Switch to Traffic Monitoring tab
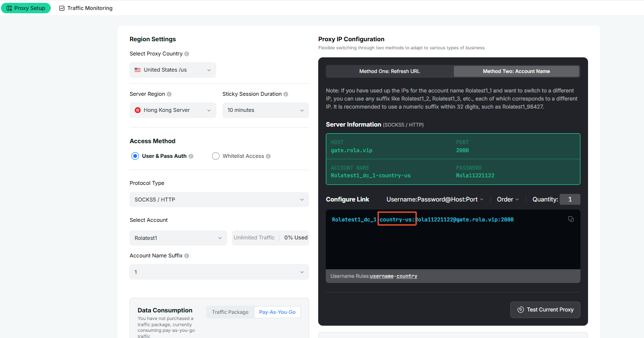 [86, 8]
